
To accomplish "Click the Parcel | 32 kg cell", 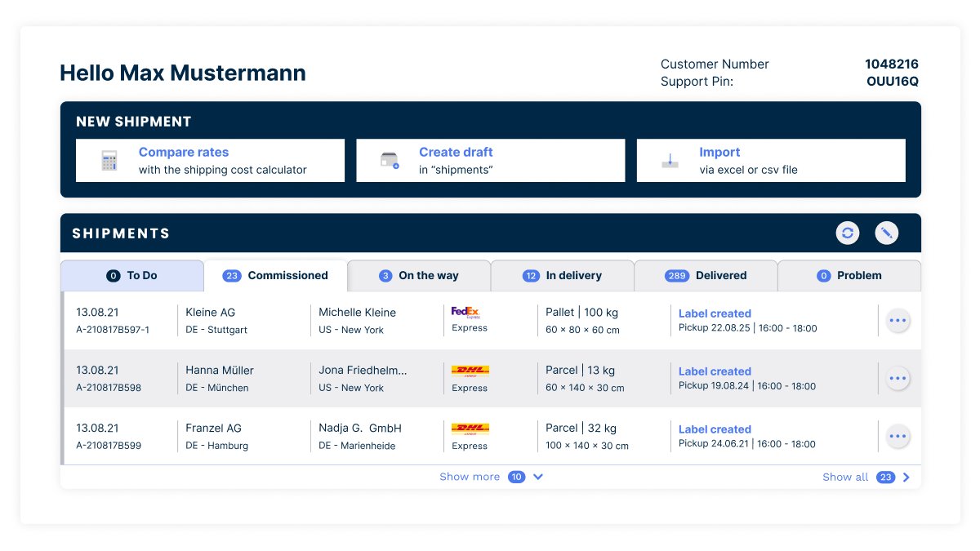I will point(581,428).
